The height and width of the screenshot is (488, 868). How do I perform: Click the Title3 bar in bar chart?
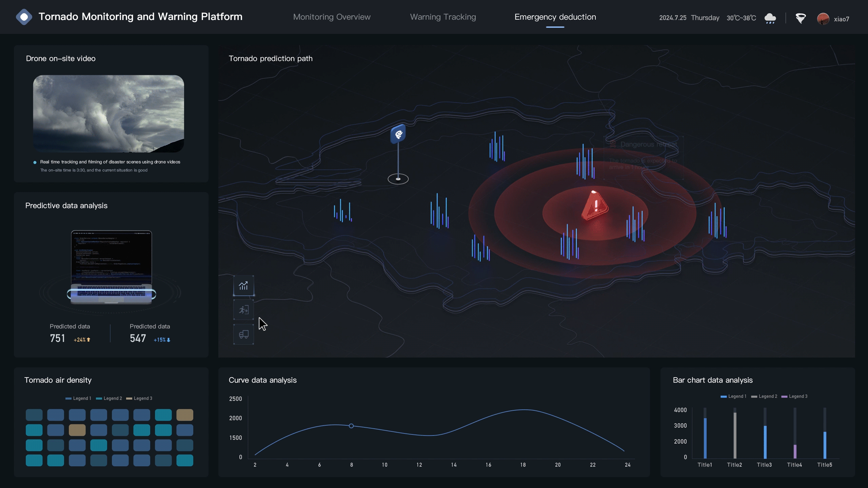pos(765,442)
